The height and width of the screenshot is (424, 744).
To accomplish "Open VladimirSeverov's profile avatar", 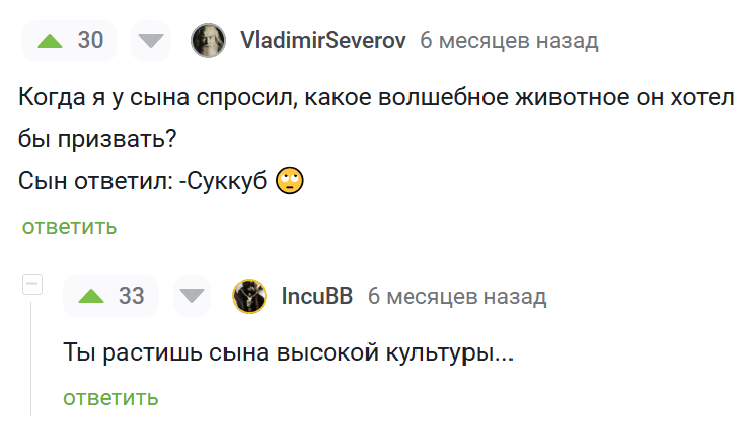I will [208, 41].
